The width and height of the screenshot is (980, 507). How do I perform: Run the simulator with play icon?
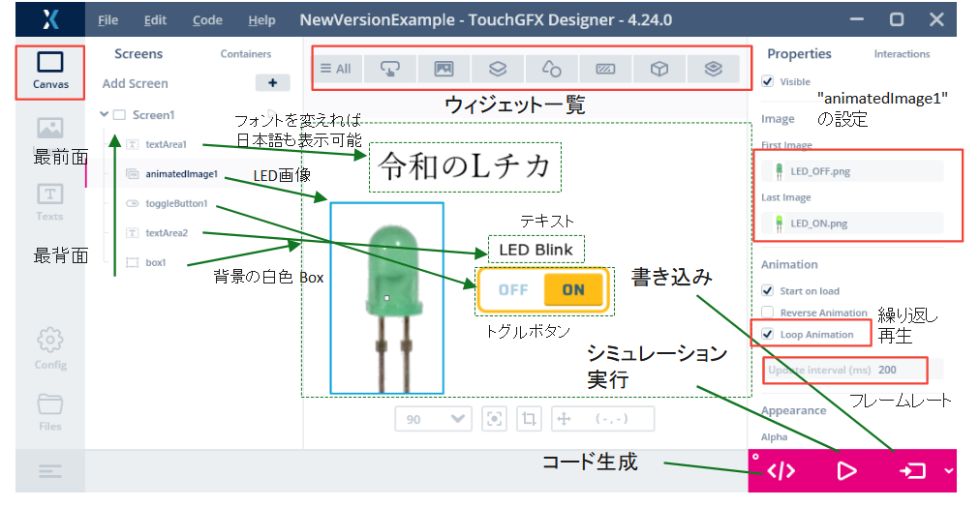846,471
